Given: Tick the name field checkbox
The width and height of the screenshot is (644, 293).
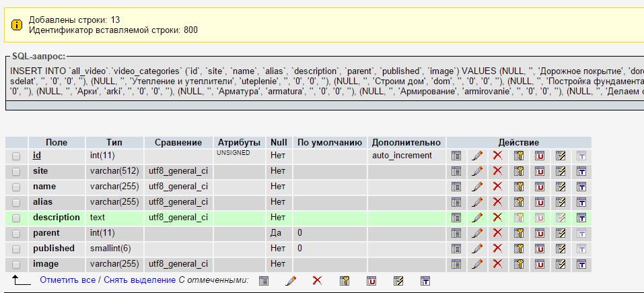Looking at the screenshot, I should (x=16, y=187).
